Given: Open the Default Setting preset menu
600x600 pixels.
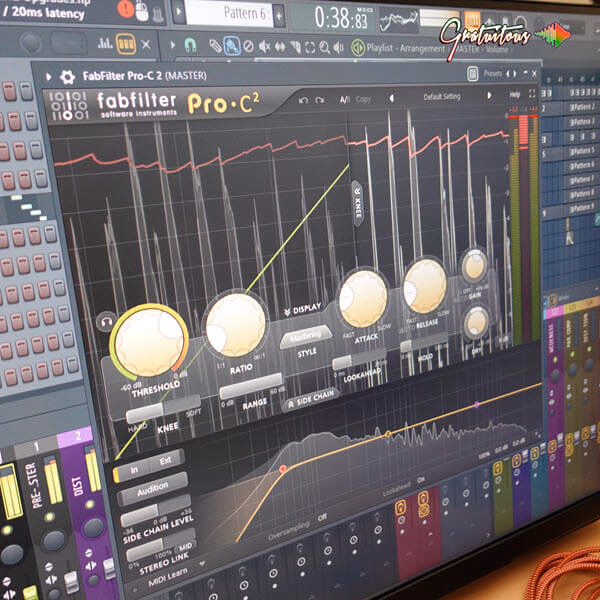Looking at the screenshot, I should point(442,97).
